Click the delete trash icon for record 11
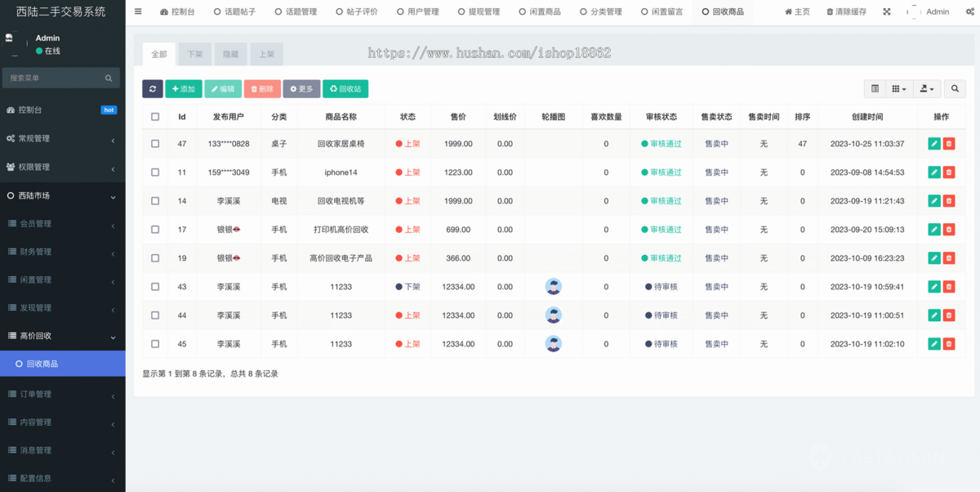 pyautogui.click(x=949, y=172)
